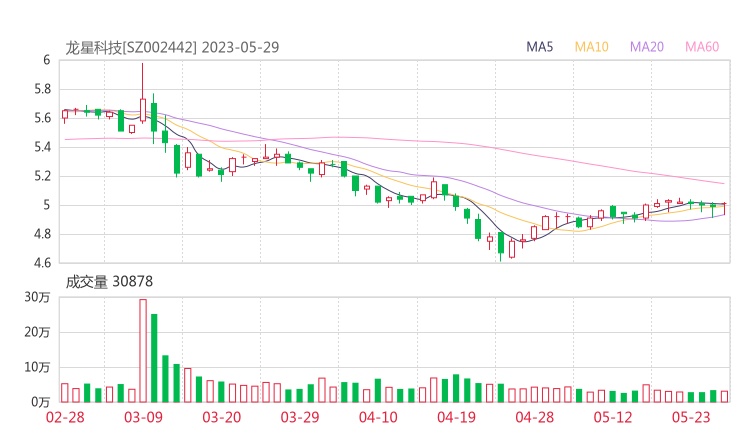Select the 04-19 date axis label

coord(456,417)
